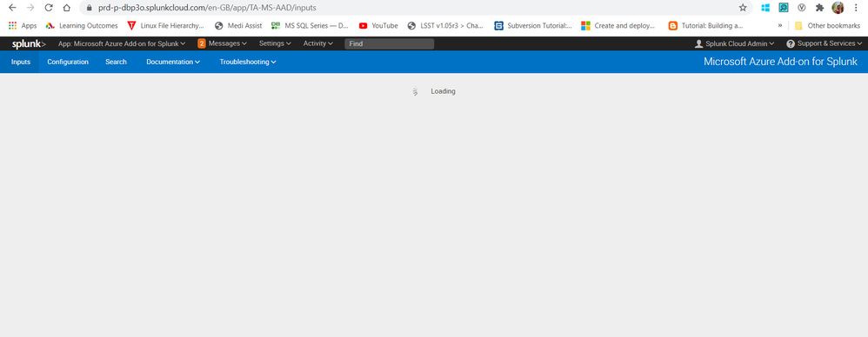Open the Activity dropdown menu
Image resolution: width=868 pixels, height=337 pixels.
pos(317,43)
